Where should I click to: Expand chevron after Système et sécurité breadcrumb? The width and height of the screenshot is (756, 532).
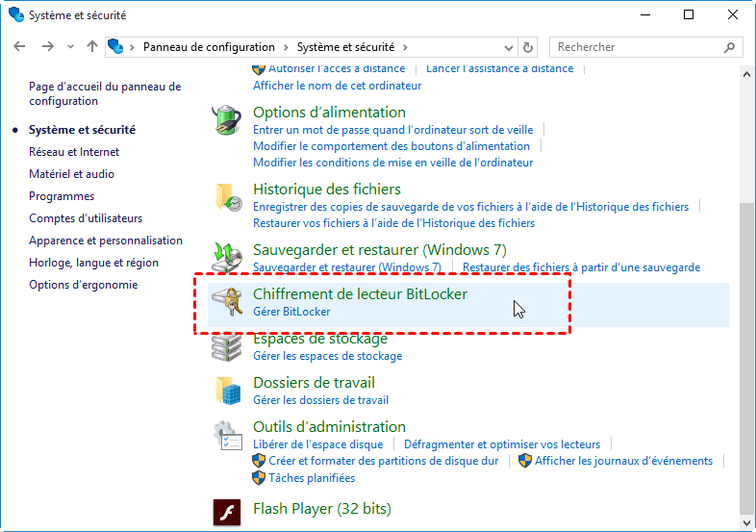tap(405, 47)
